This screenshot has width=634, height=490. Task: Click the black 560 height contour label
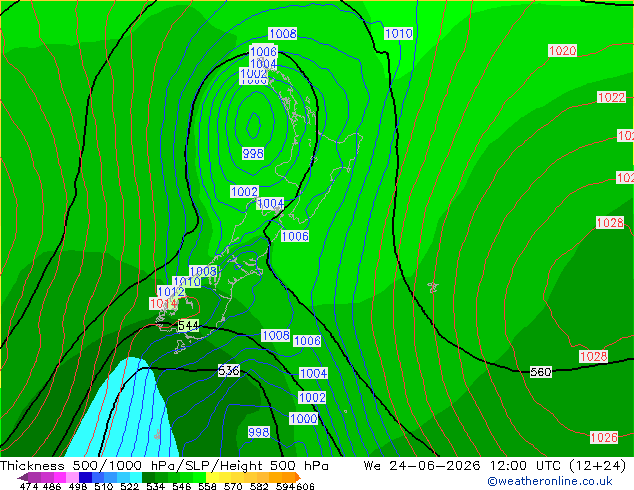click(x=541, y=372)
